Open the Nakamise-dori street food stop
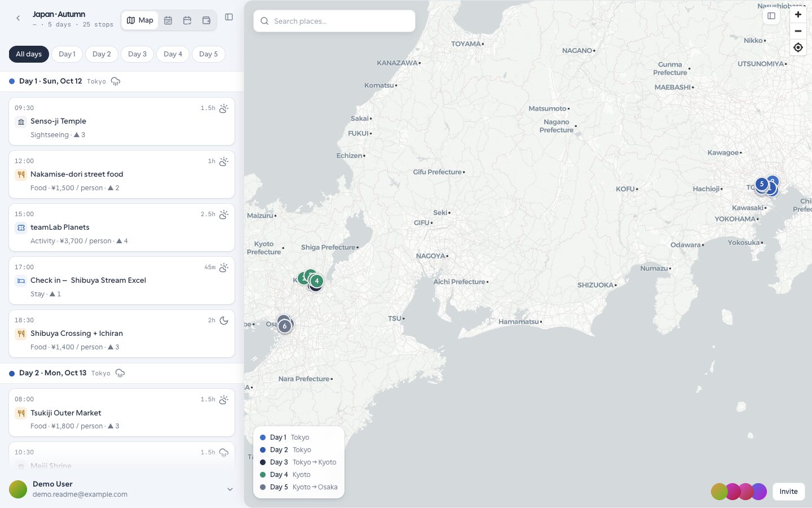The height and width of the screenshot is (508, 812). point(122,174)
